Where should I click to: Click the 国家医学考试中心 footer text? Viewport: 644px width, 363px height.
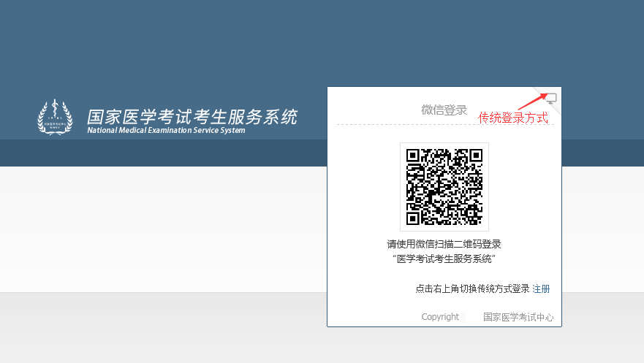tap(518, 317)
